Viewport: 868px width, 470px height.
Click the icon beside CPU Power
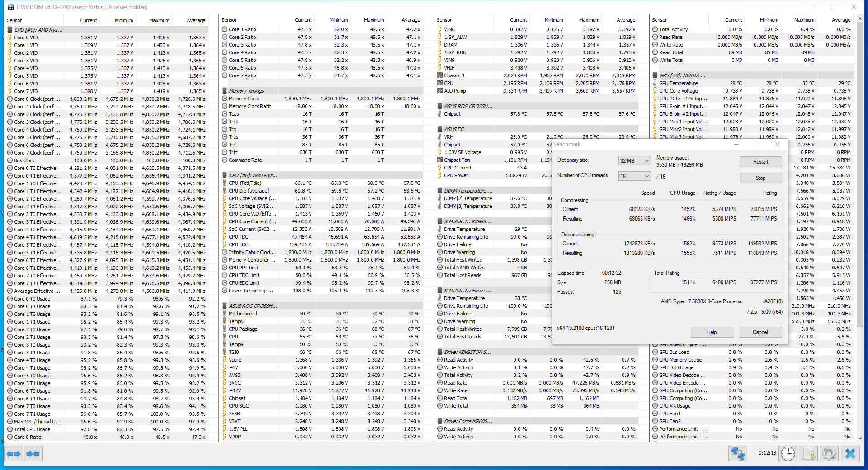coord(440,175)
